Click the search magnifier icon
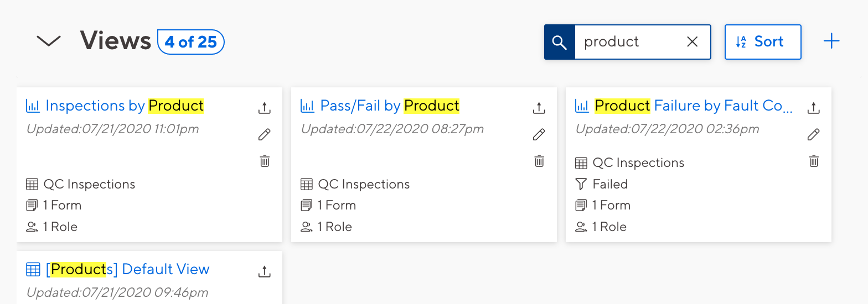 [560, 42]
